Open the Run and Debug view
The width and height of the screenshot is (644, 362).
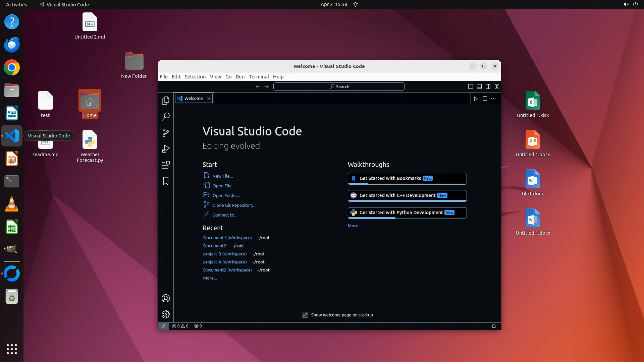pos(166,149)
